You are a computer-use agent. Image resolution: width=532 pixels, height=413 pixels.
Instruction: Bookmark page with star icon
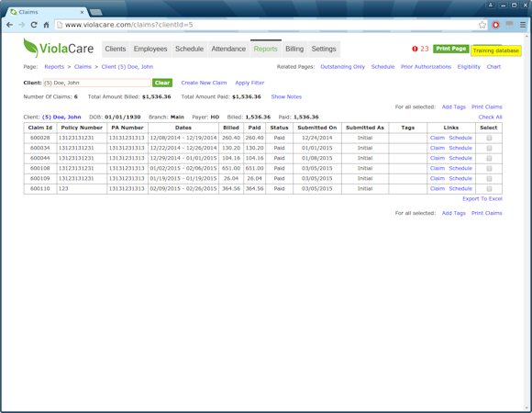(x=482, y=25)
